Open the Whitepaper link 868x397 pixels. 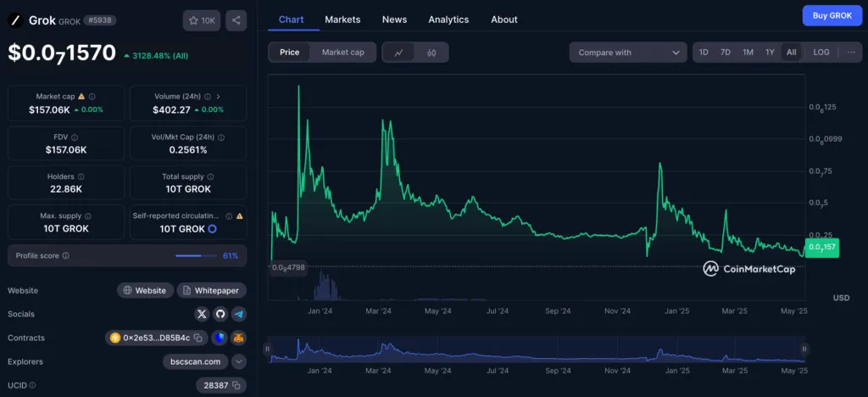pyautogui.click(x=212, y=290)
